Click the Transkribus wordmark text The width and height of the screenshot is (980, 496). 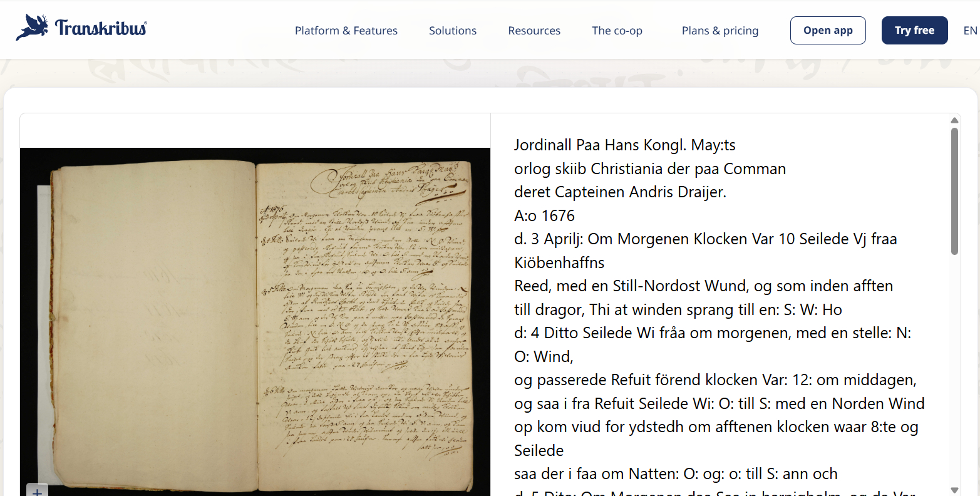click(101, 28)
